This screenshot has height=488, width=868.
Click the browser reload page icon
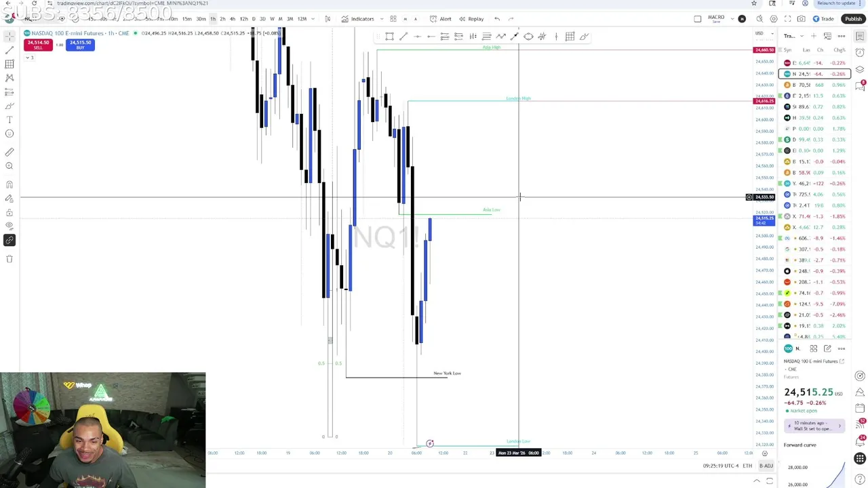(x=34, y=3)
